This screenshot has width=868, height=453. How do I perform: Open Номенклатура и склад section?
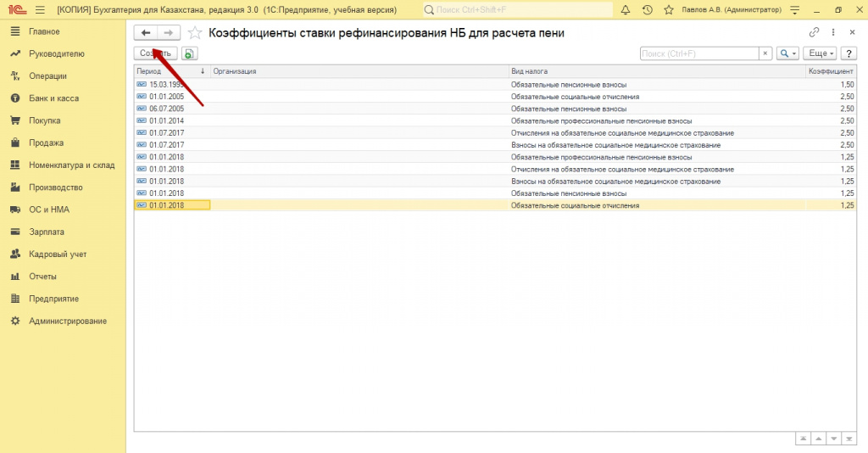pyautogui.click(x=71, y=165)
